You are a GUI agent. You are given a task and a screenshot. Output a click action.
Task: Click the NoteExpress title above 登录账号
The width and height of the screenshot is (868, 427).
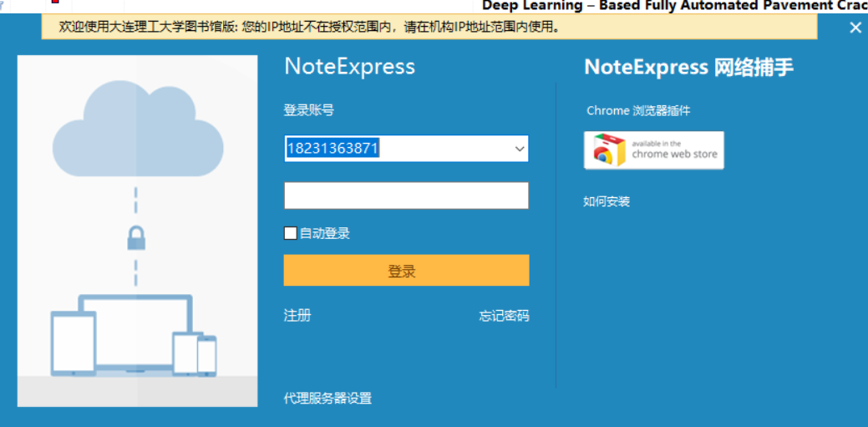(x=349, y=67)
